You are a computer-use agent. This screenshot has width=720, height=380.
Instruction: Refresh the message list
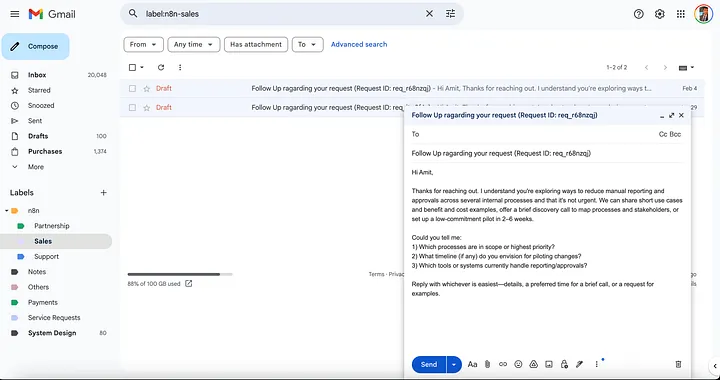tap(161, 67)
